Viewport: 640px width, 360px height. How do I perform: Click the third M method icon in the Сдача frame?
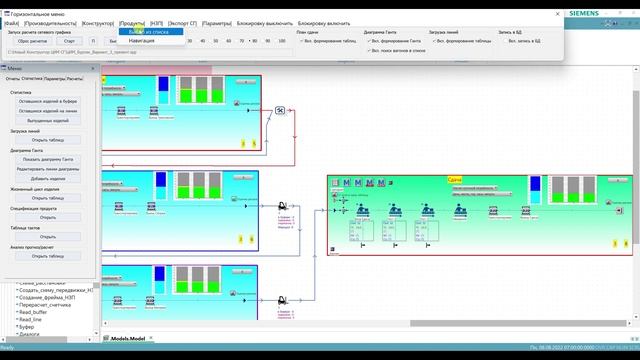click(x=370, y=183)
